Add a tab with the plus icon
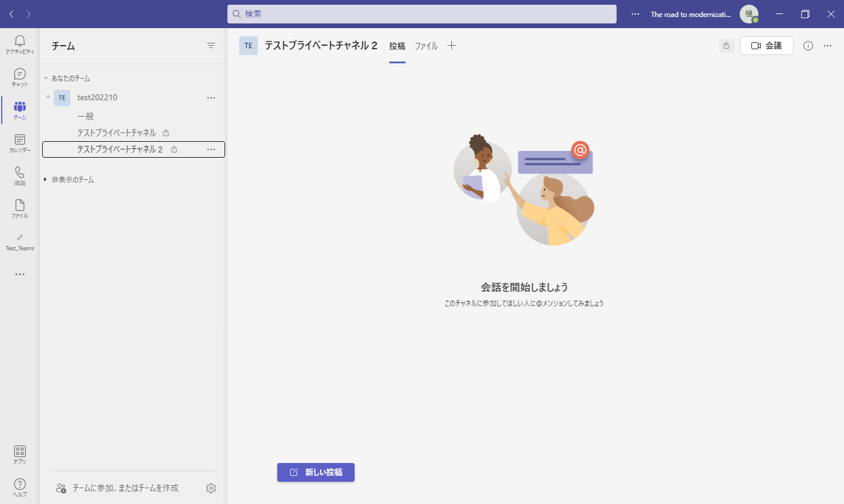 coord(451,46)
